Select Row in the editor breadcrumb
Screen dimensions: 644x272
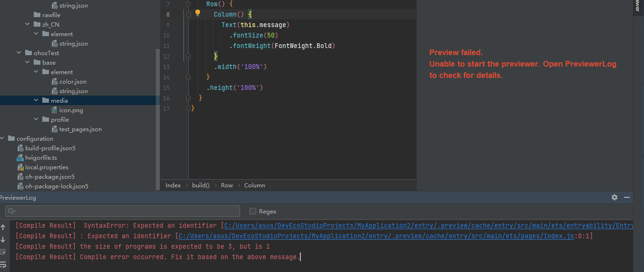(x=227, y=185)
